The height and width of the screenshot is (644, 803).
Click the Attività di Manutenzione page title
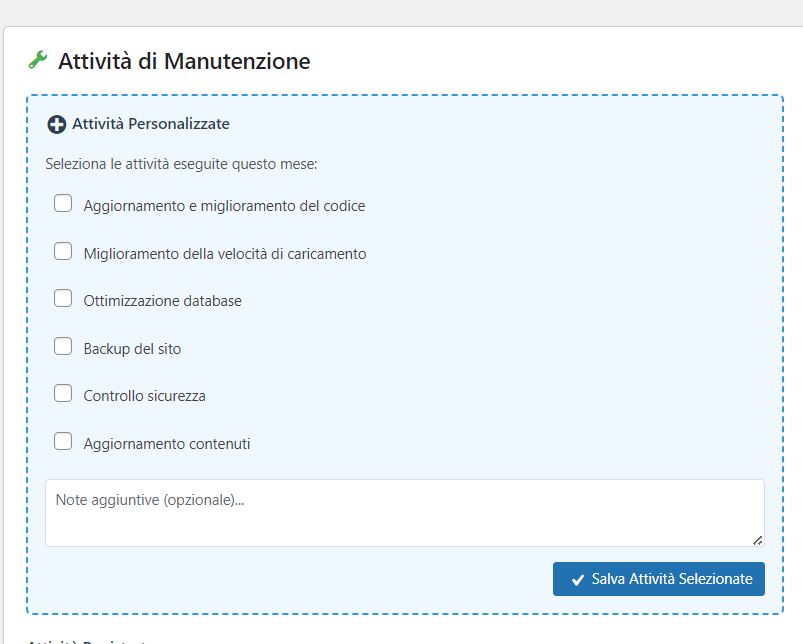[184, 61]
